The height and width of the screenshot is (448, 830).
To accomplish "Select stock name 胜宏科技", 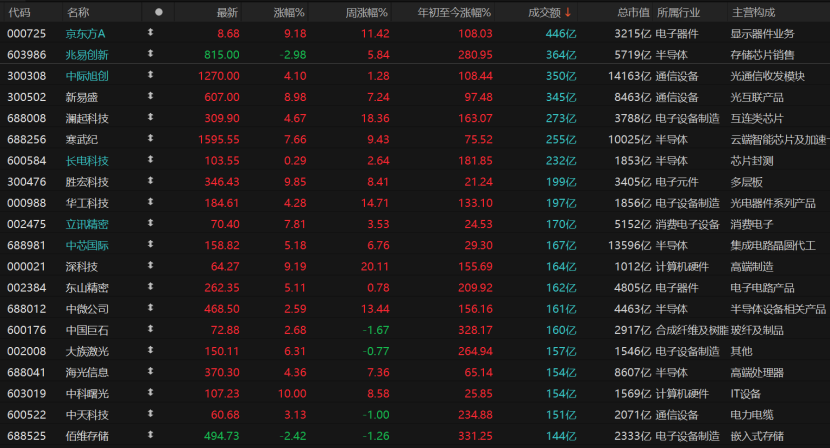I will pyautogui.click(x=87, y=182).
